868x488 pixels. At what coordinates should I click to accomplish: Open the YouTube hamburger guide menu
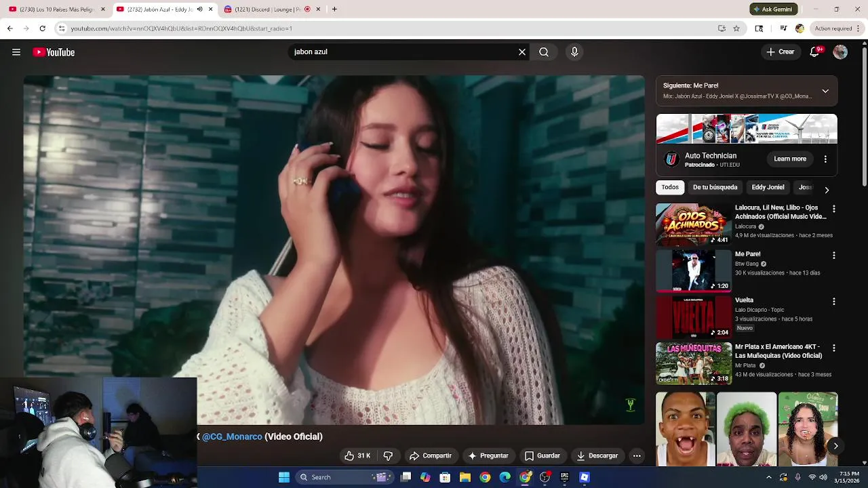click(16, 52)
